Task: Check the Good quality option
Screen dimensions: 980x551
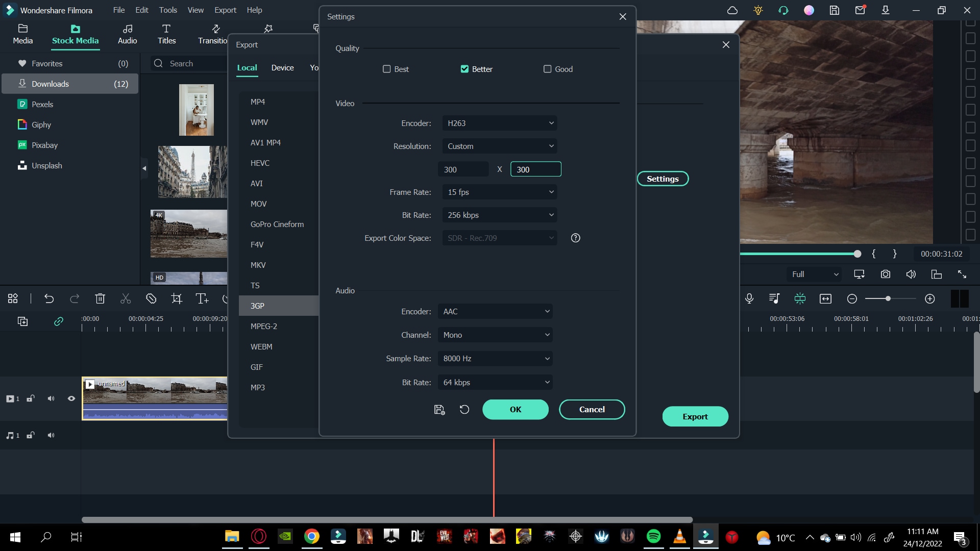Action: pos(547,69)
